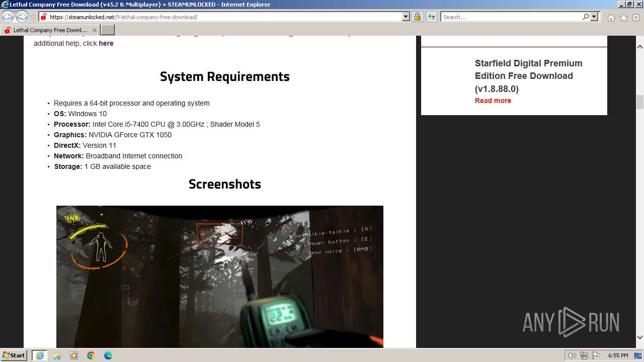Click the vertical scrollbar thumb
The image size is (644, 362).
(x=640, y=102)
